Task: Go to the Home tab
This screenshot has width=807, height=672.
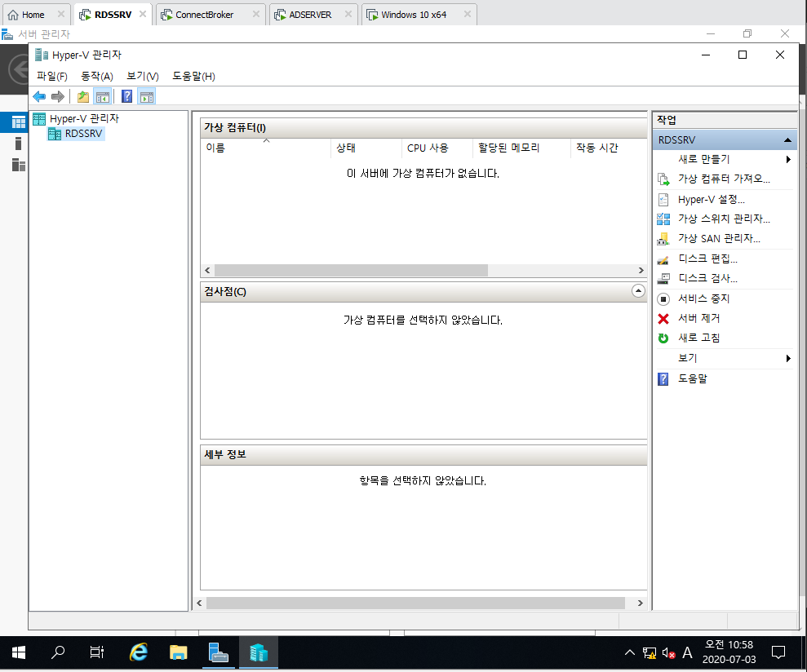Action: pyautogui.click(x=33, y=15)
